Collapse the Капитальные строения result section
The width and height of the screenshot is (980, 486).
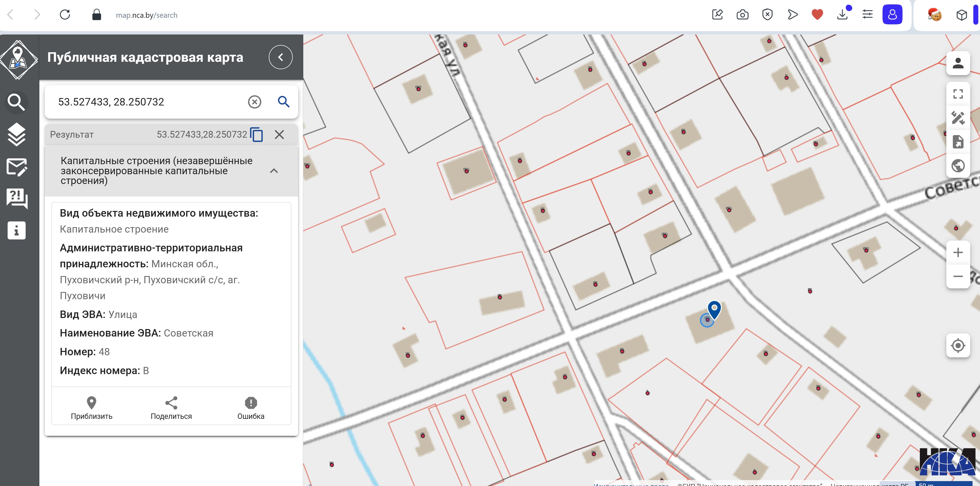click(274, 171)
